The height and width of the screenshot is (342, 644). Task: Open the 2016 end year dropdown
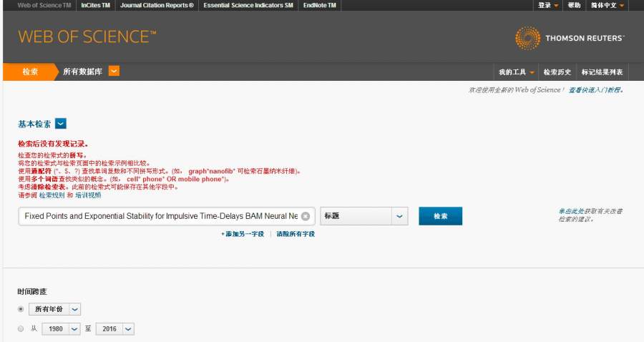click(x=115, y=329)
